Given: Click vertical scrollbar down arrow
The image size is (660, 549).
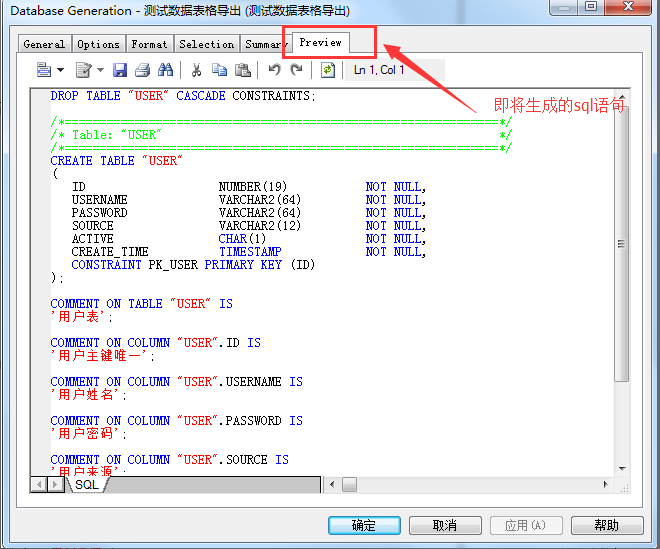Looking at the screenshot, I should (622, 469).
